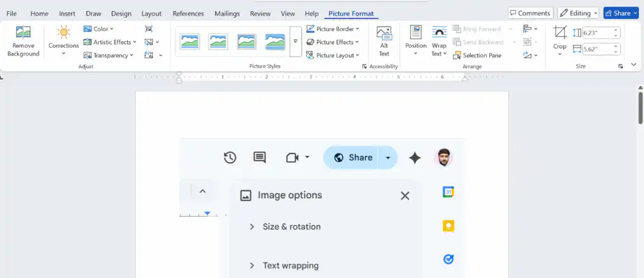Switch to the References tab

coord(189,14)
